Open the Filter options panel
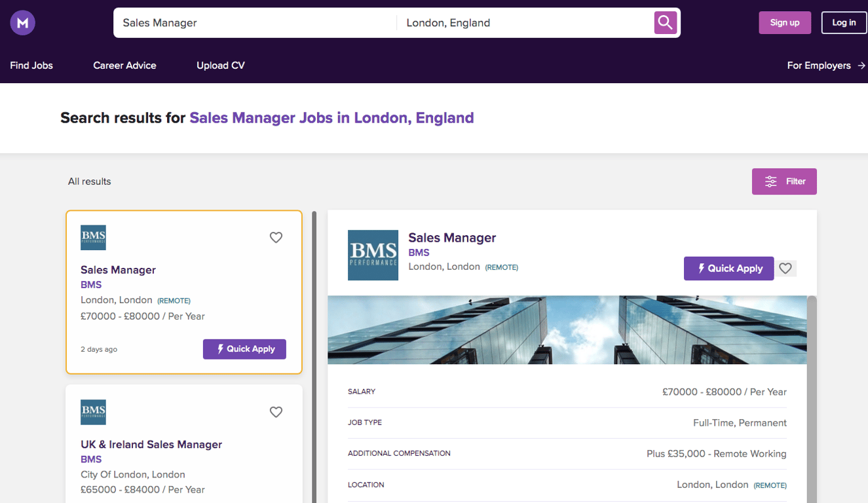Screen dimensions: 868x503 coord(784,181)
